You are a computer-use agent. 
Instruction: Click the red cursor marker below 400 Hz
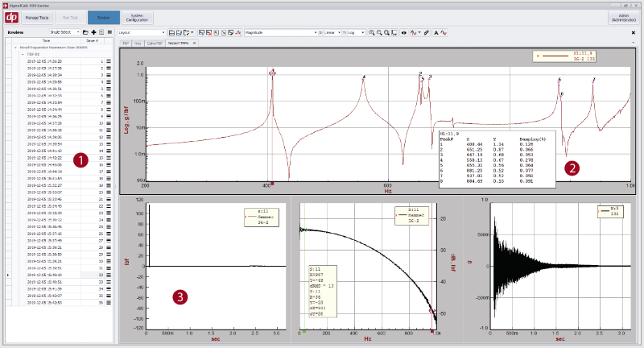click(273, 184)
